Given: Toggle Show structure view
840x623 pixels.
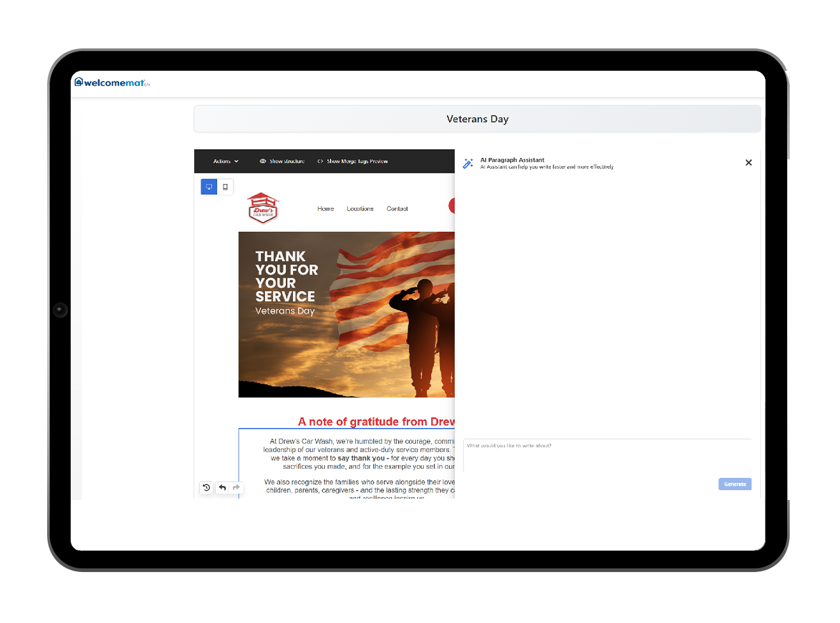Looking at the screenshot, I should point(282,161).
